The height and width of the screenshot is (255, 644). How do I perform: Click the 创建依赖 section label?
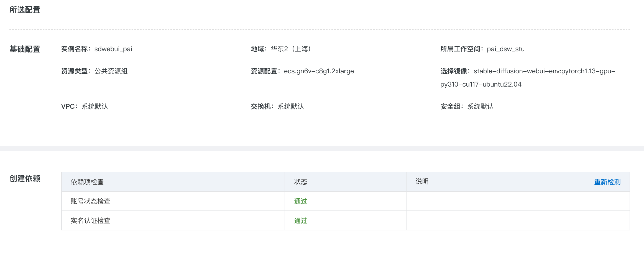point(25,178)
